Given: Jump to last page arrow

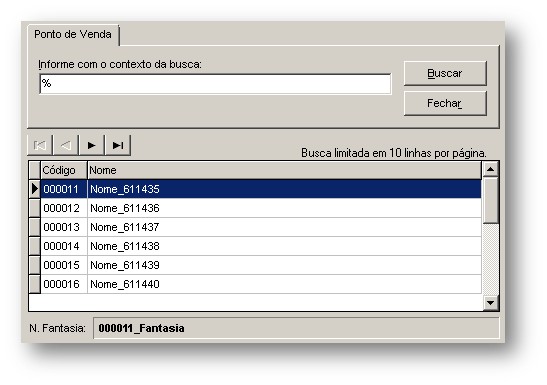Looking at the screenshot, I should [118, 145].
